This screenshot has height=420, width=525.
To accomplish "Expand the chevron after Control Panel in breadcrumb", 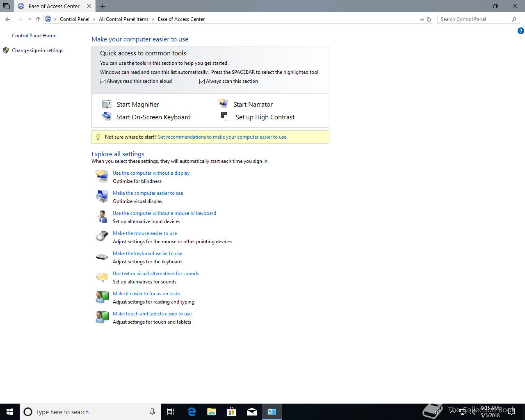I will pos(94,19).
